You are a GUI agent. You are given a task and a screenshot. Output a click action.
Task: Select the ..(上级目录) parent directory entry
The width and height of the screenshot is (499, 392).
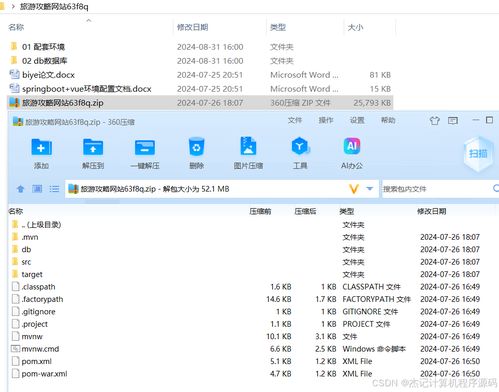(x=41, y=225)
